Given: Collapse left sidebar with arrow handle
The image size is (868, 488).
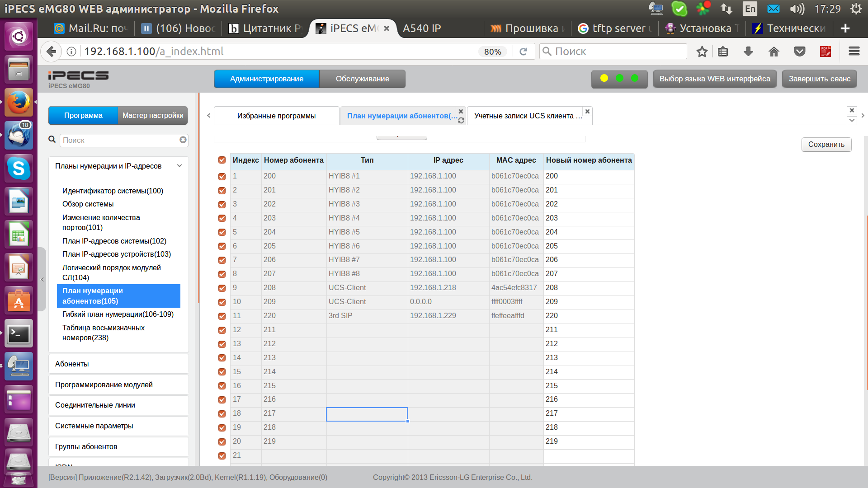Looking at the screenshot, I should [42, 279].
